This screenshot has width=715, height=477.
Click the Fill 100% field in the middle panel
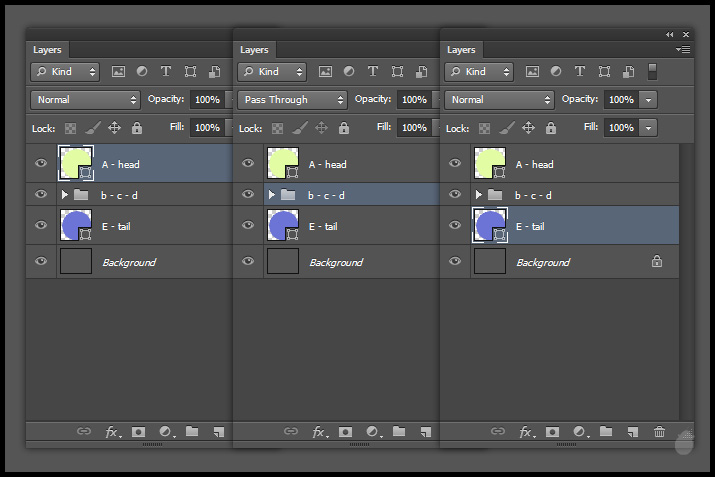tap(414, 128)
